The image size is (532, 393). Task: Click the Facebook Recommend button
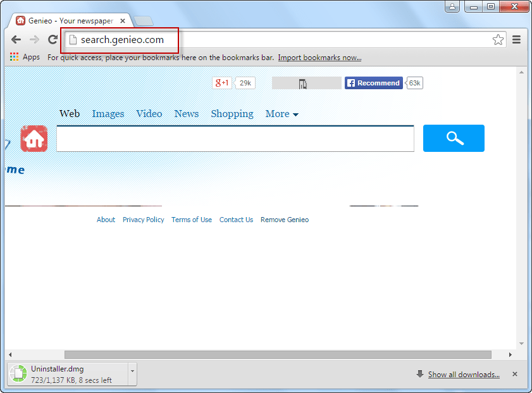(374, 83)
